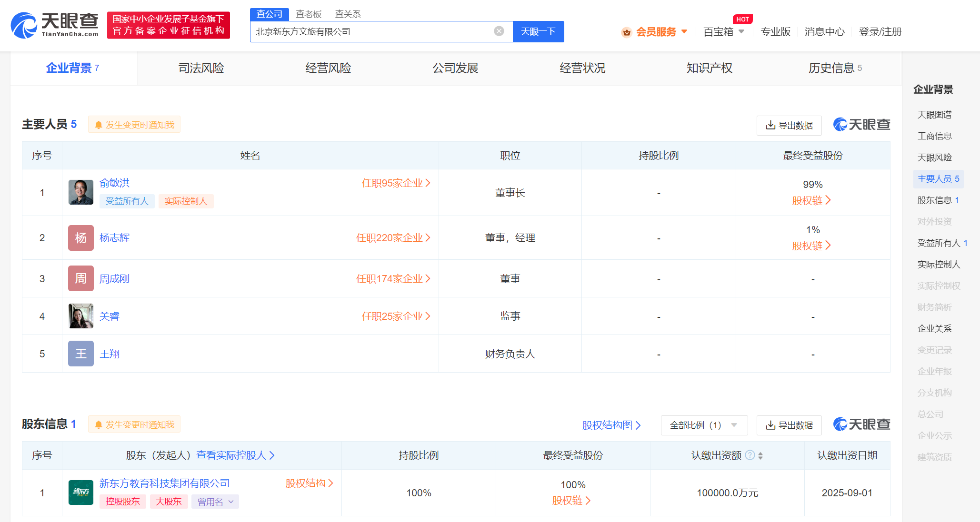Open 股权结构图 link
Image resolution: width=980 pixels, height=522 pixels.
pos(611,425)
